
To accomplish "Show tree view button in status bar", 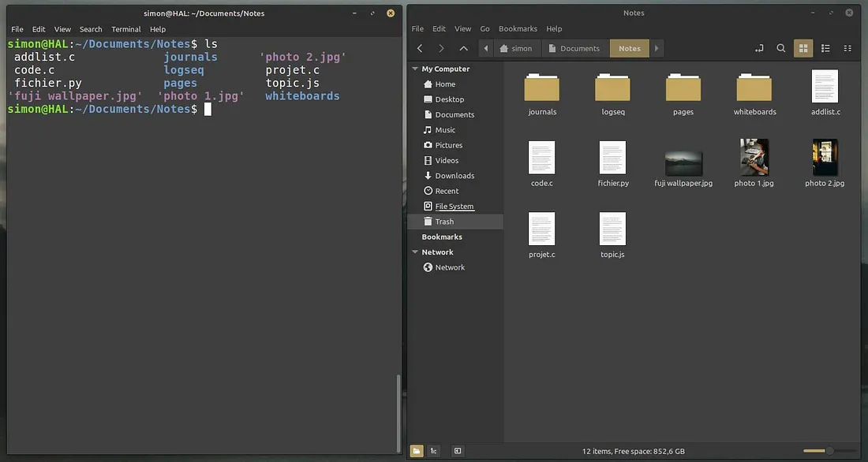I will [x=434, y=451].
